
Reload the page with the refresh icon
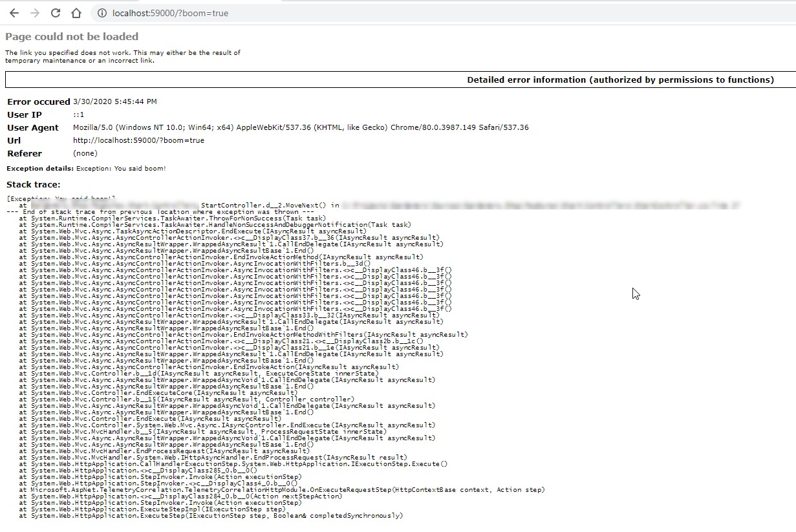[x=56, y=13]
